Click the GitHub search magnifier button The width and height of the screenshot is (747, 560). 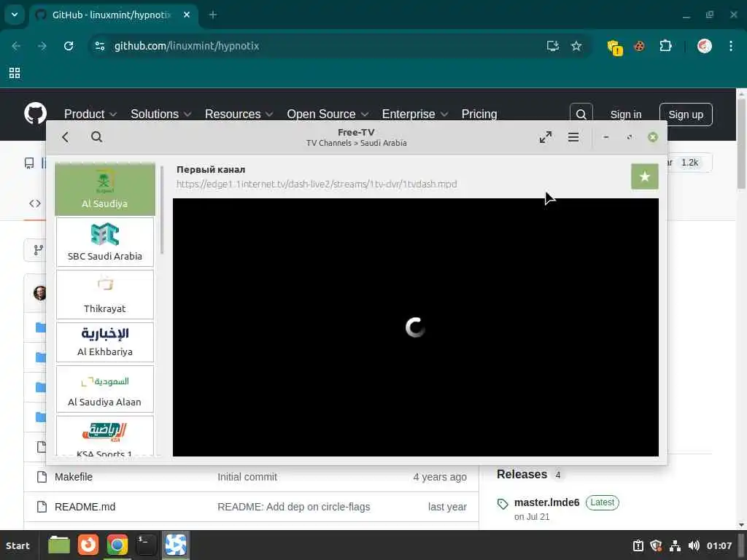click(581, 114)
